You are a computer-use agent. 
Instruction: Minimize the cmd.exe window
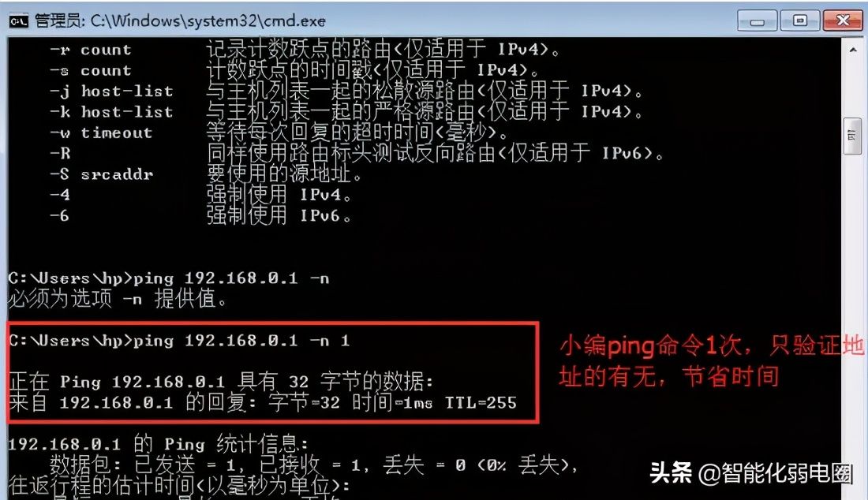click(x=757, y=21)
